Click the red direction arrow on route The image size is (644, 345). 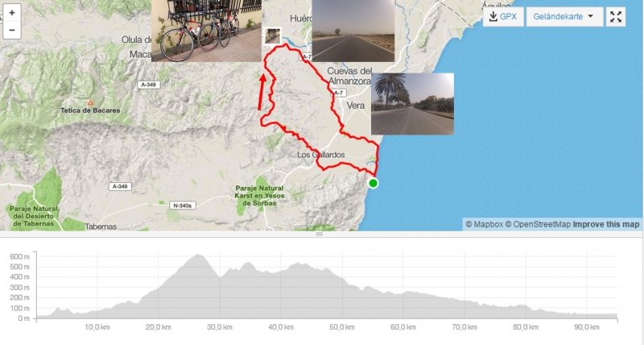[262, 92]
